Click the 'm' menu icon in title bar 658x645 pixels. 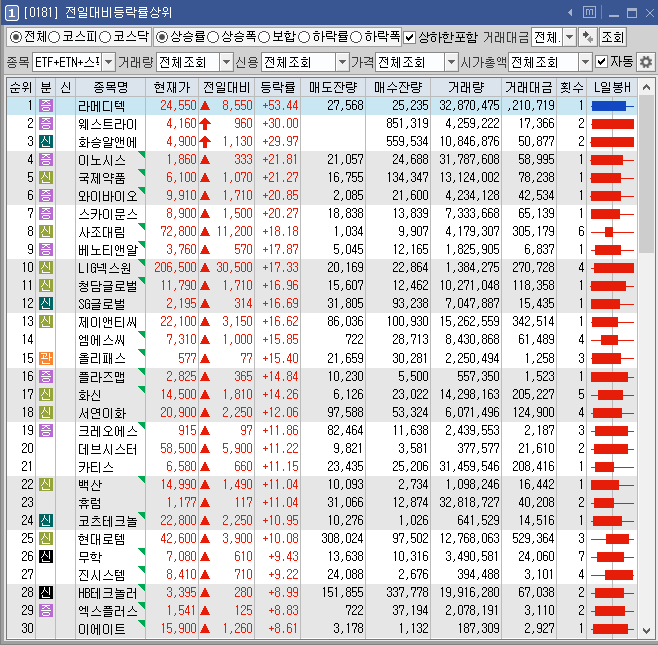(x=589, y=13)
